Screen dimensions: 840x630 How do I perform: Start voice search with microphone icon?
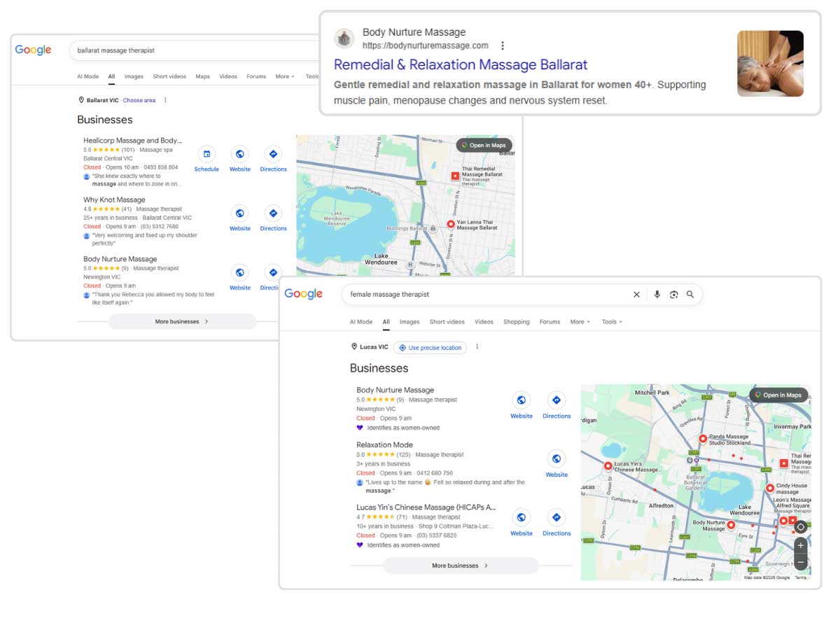pyautogui.click(x=657, y=295)
